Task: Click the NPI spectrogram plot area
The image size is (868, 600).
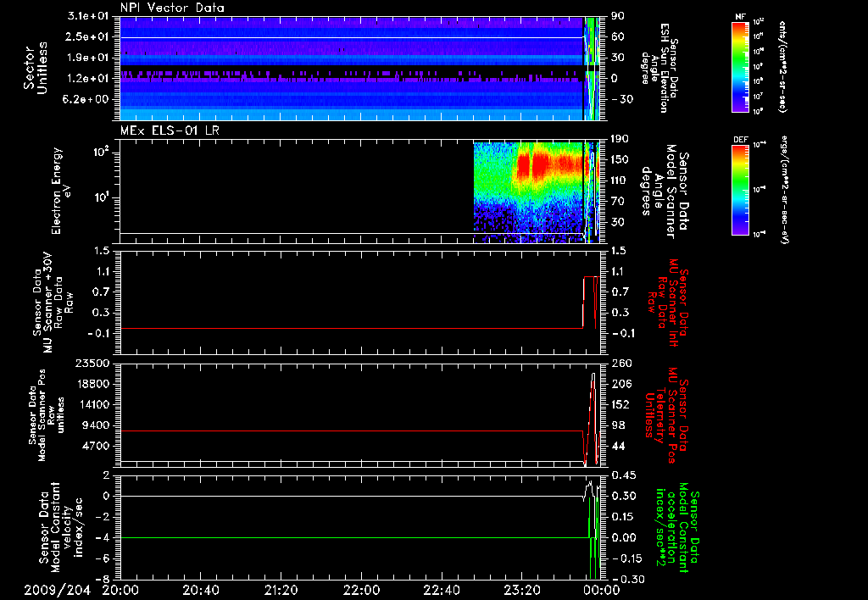Action: coord(359,68)
